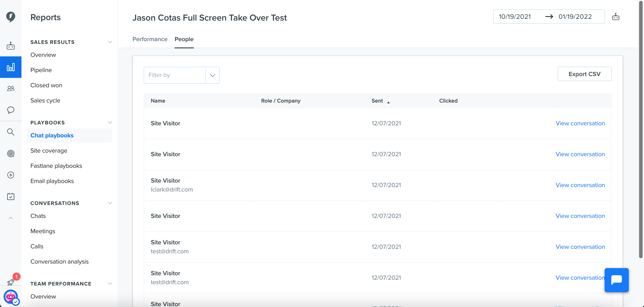Screen dimensions: 644x307
Task: Collapse the Conversations section
Action: coord(110,203)
